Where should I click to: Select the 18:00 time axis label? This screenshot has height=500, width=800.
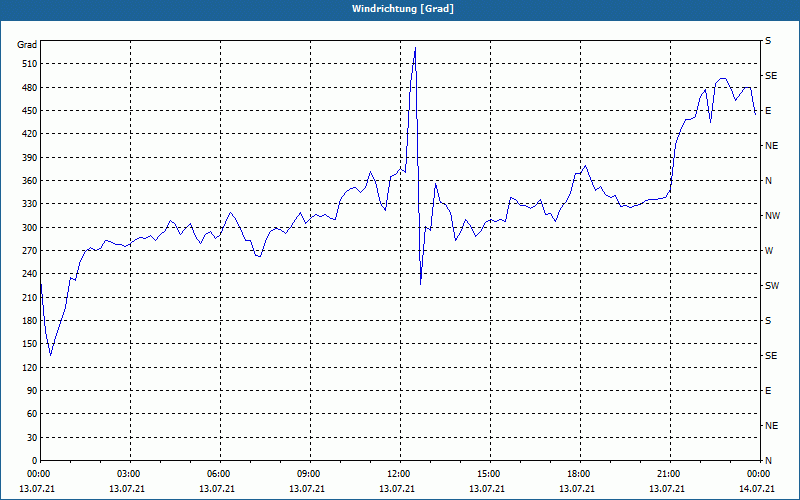(x=577, y=474)
